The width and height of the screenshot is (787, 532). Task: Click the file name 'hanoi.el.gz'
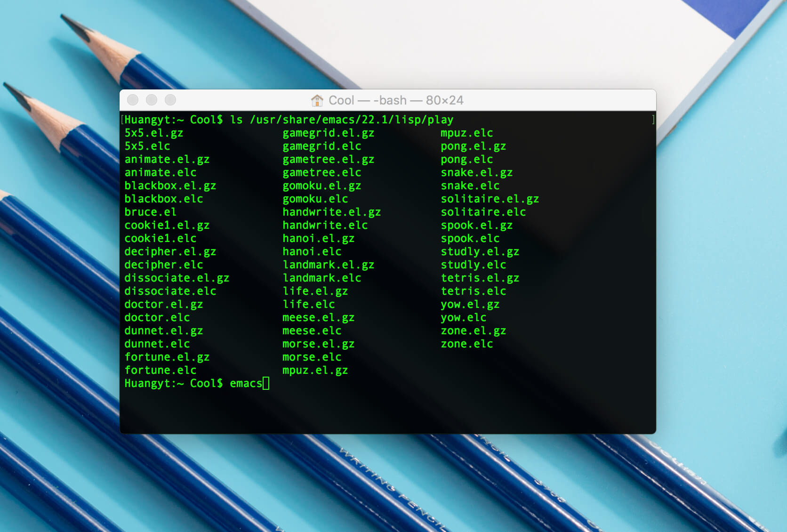(319, 238)
